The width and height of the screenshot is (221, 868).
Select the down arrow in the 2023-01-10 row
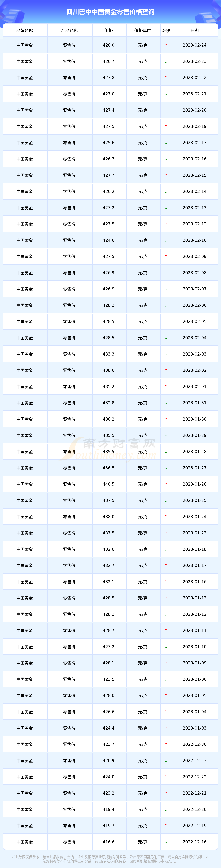click(166, 647)
